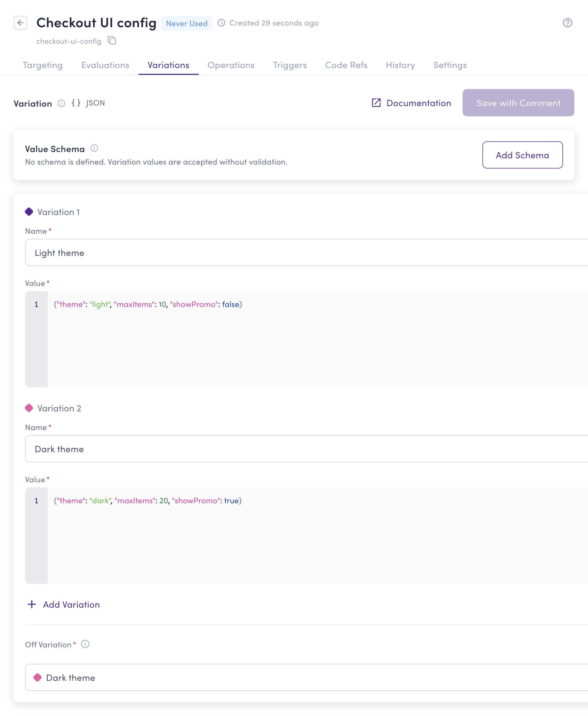Show info about Value Schema
The height and width of the screenshot is (716, 588).
[x=94, y=148]
